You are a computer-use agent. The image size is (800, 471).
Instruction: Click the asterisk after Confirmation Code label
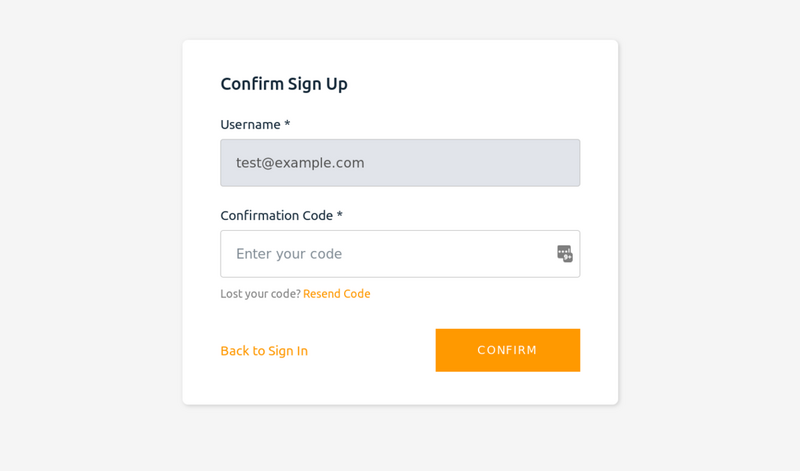coord(339,216)
